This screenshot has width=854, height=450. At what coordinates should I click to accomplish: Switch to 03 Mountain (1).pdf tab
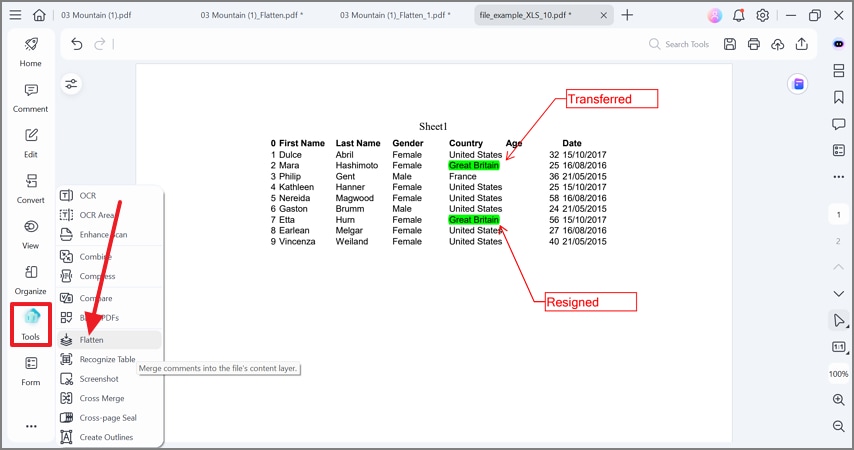click(x=96, y=15)
